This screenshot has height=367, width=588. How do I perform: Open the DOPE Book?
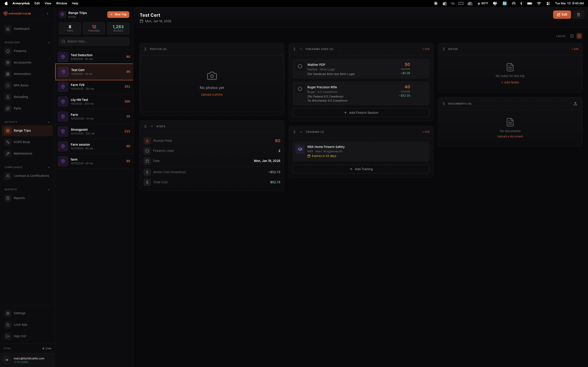coord(22,142)
